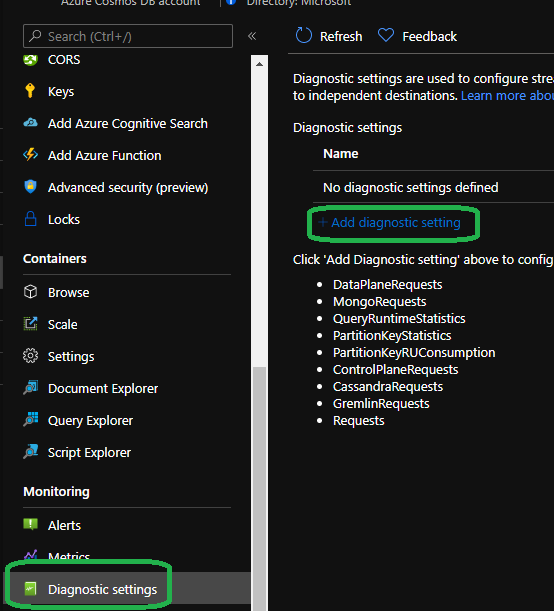Viewport: 554px width, 611px height.
Task: Click the Query Explorer icon
Action: pos(30,420)
